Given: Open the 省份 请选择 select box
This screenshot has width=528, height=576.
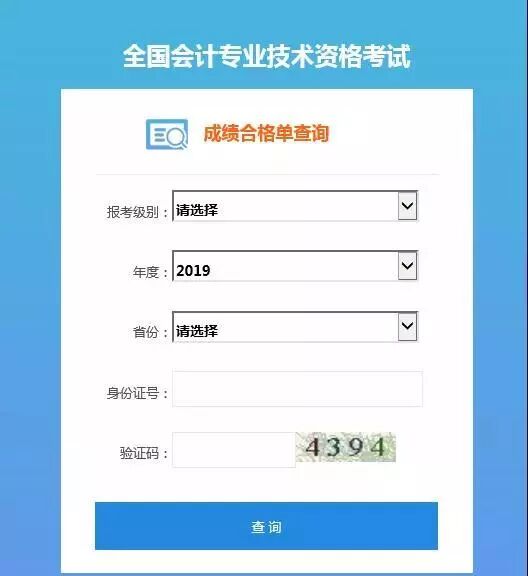Looking at the screenshot, I should (295, 327).
